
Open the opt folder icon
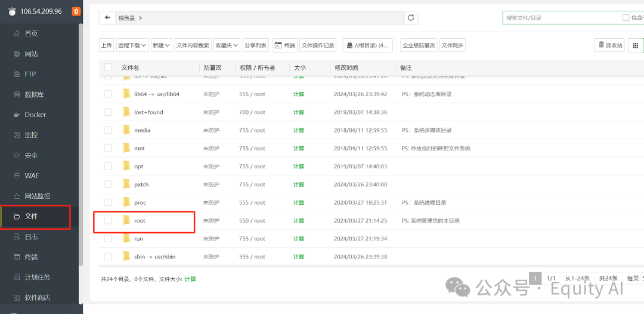(126, 167)
